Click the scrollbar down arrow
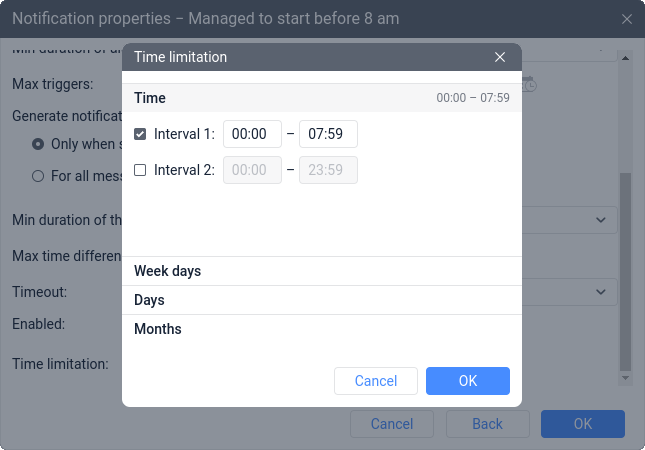The image size is (645, 450). [625, 378]
